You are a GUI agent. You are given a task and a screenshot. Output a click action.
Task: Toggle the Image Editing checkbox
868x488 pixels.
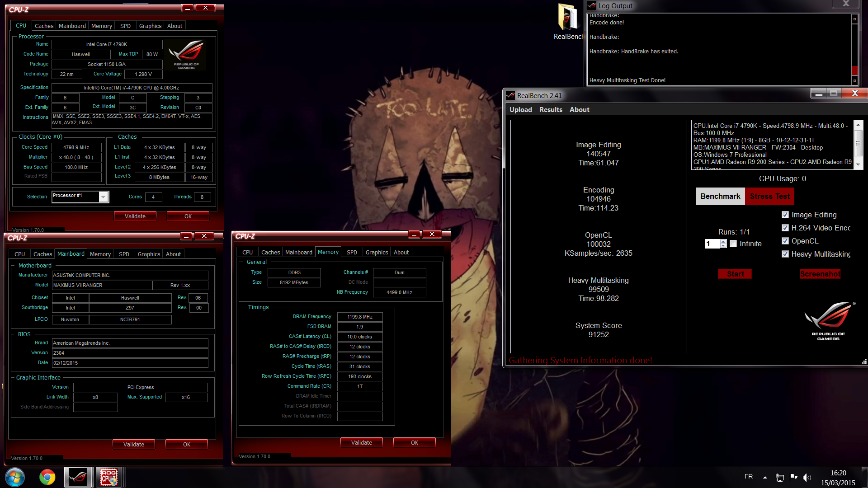click(785, 215)
